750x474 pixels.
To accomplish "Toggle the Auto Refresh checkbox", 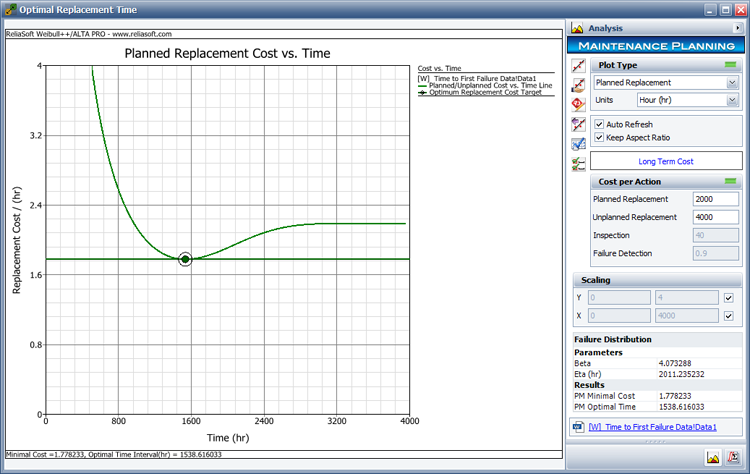I will [599, 124].
